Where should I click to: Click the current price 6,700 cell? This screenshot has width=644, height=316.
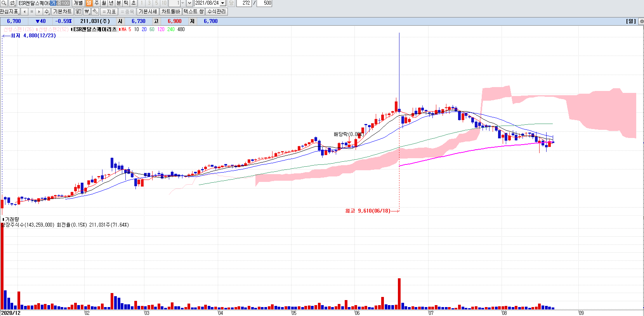click(x=14, y=21)
